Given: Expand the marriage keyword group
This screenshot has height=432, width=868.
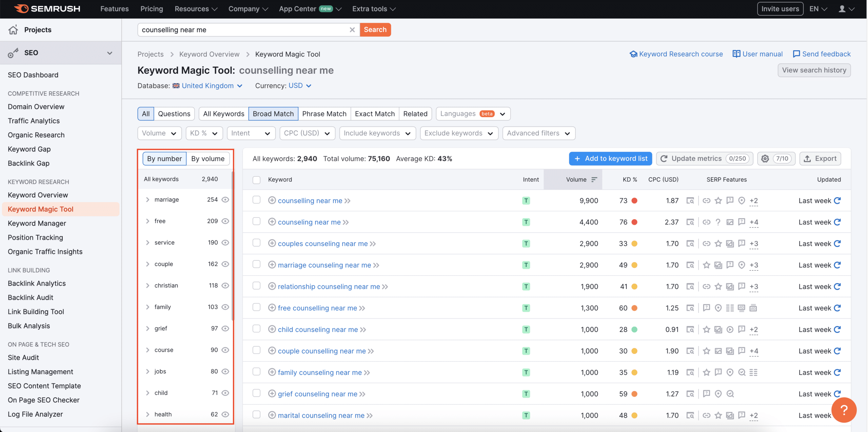Looking at the screenshot, I should pos(147,200).
